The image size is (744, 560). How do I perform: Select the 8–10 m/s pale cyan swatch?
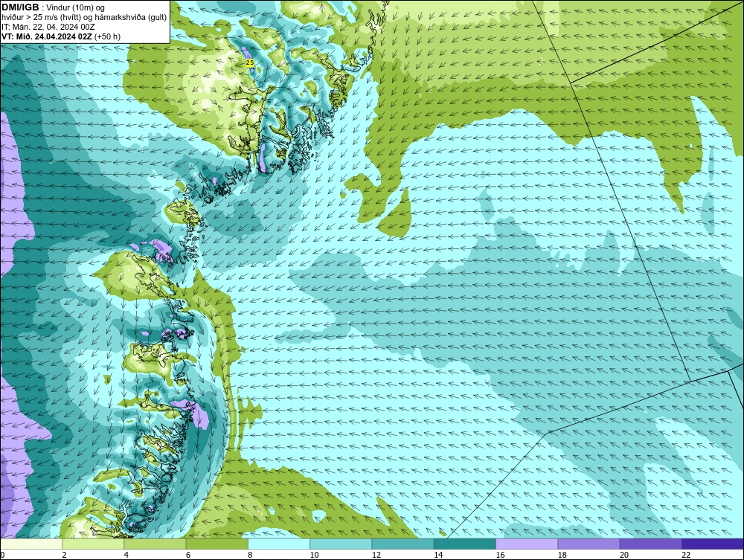279,544
